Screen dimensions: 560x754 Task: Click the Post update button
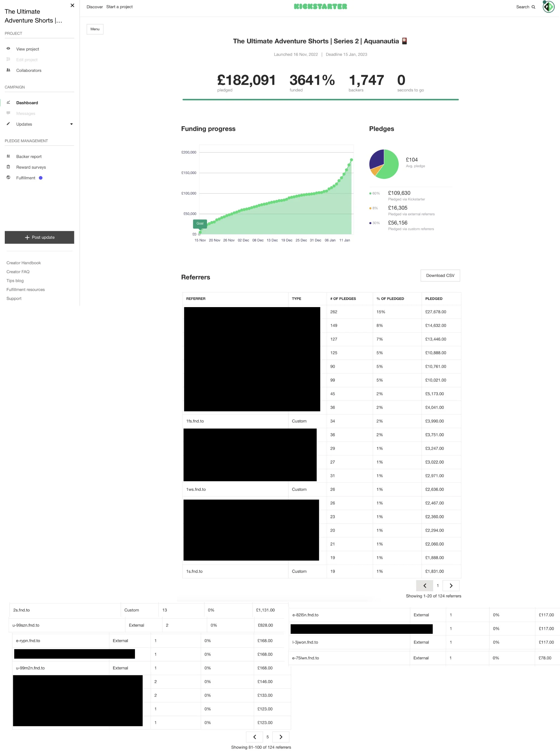coord(39,237)
